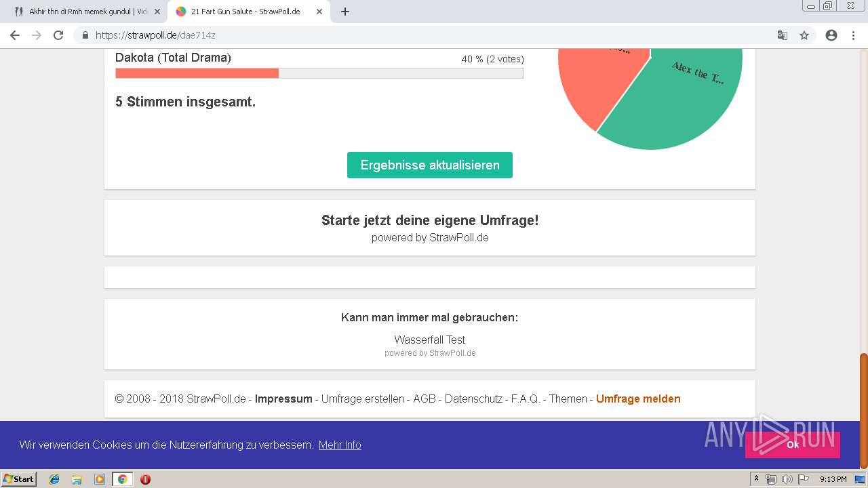Screen dimensions: 868x488
Task: Open the Action Center flag icon
Action: pyautogui.click(x=804, y=479)
